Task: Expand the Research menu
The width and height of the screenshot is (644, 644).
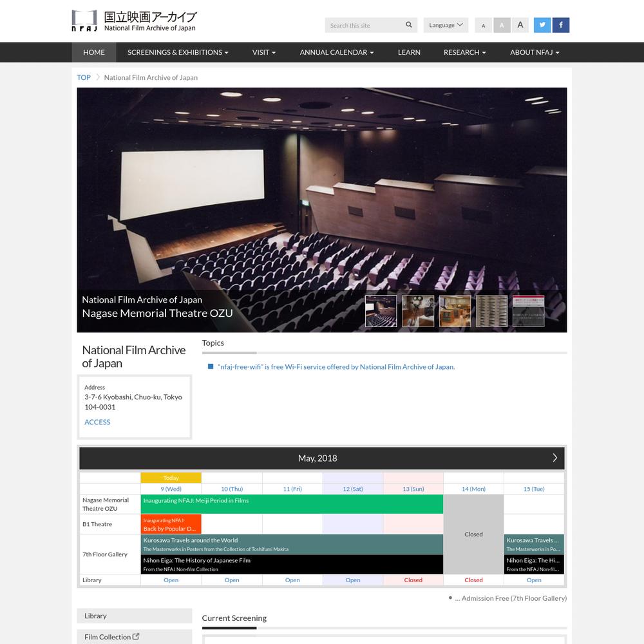Action: [464, 52]
